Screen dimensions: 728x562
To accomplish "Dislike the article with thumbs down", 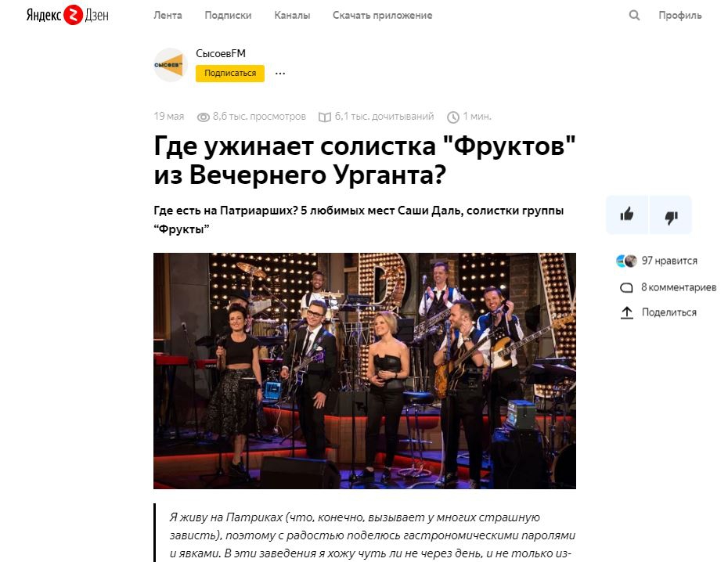I will [671, 214].
